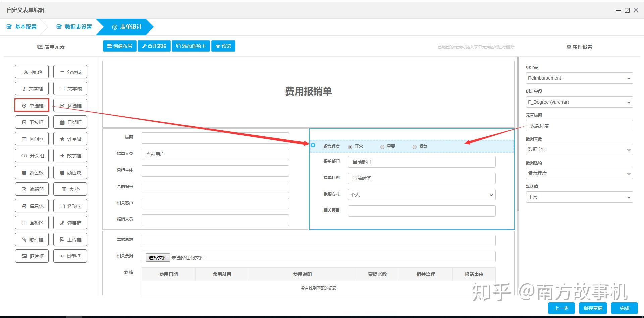This screenshot has height=318, width=644.
Task: Go to the 基本配置 step tab
Action: (x=22, y=27)
